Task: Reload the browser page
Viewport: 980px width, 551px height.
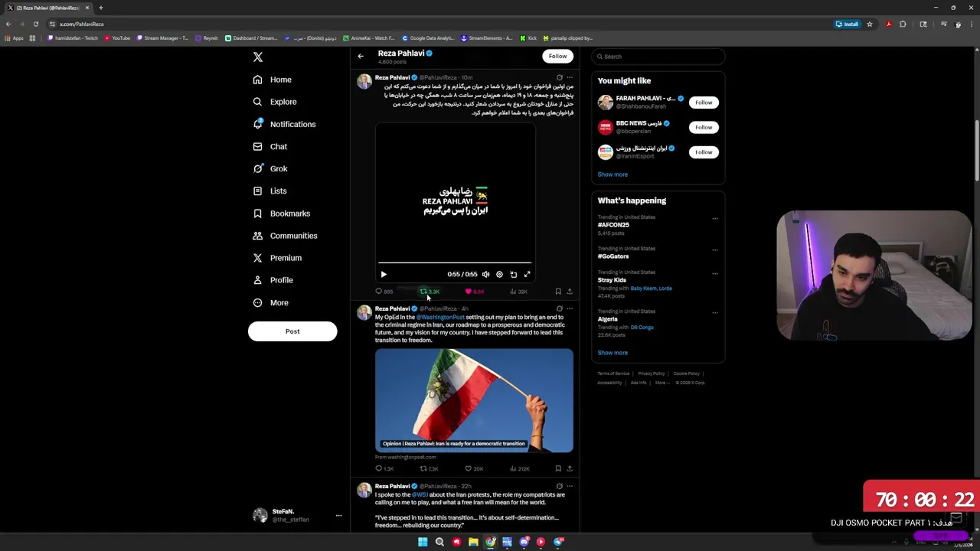Action: pyautogui.click(x=35, y=24)
